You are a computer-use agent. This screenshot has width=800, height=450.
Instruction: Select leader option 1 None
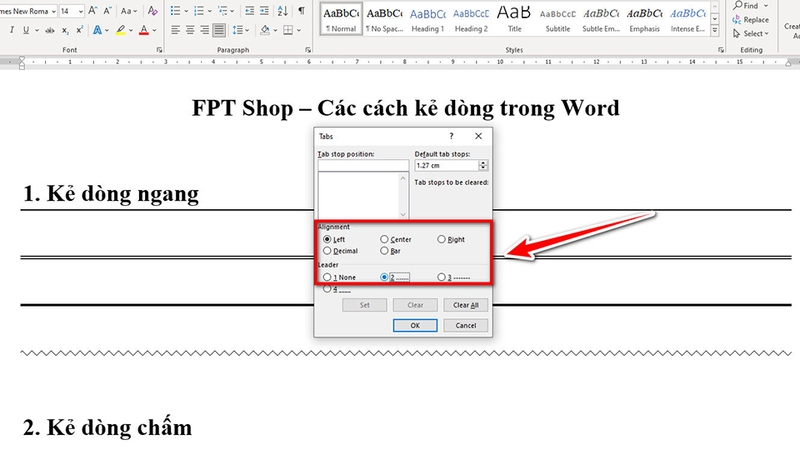[x=327, y=277]
